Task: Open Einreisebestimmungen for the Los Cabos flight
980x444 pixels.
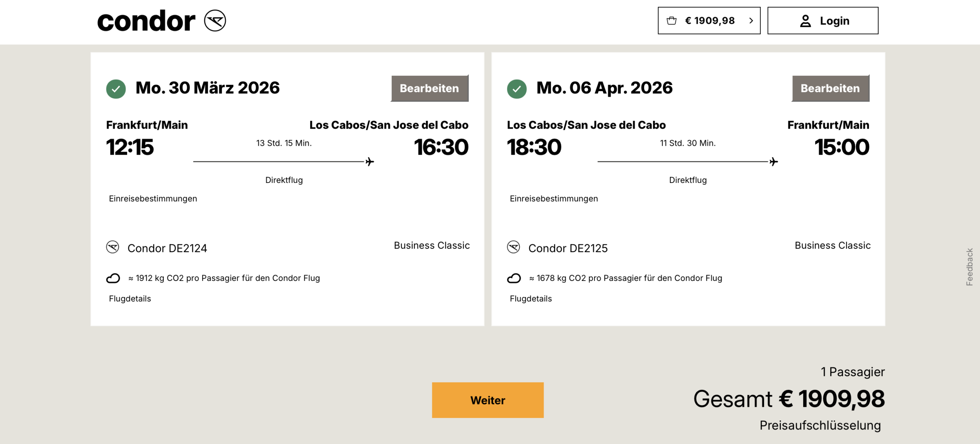Action: [x=153, y=199]
